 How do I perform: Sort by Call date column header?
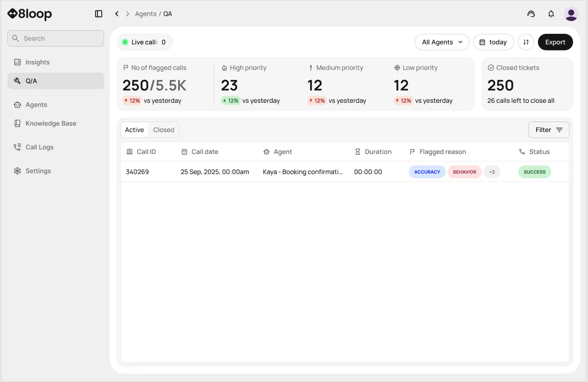tap(200, 151)
